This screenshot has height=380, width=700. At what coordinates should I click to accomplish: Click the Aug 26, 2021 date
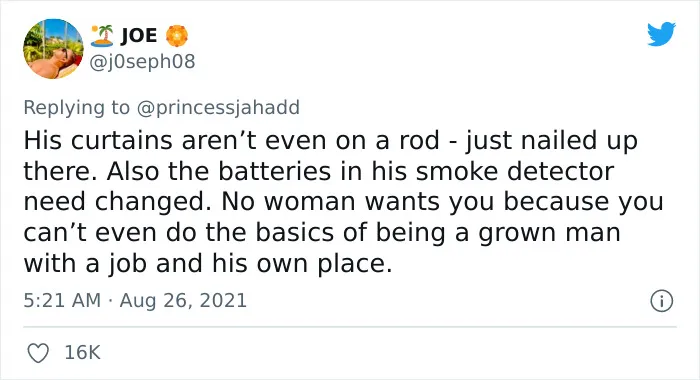pos(183,300)
